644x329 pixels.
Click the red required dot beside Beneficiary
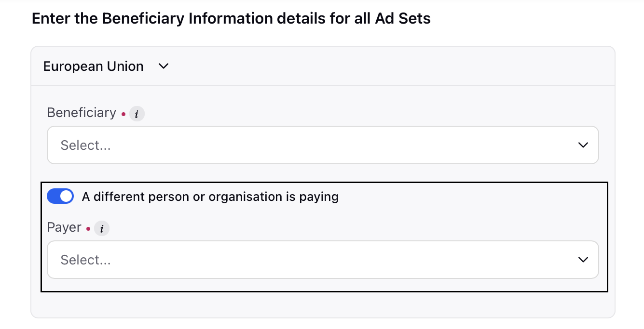click(x=123, y=114)
